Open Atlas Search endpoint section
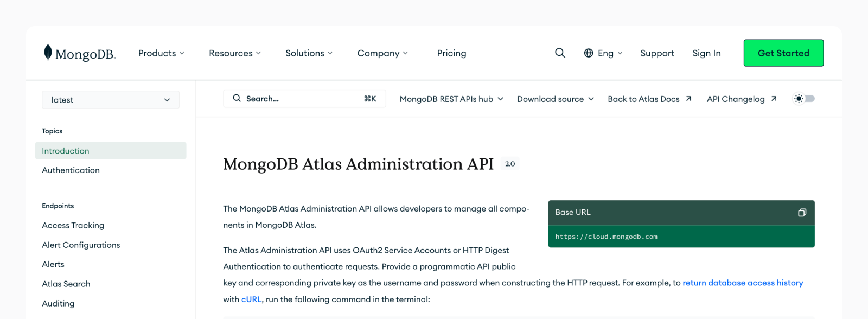 point(66,284)
